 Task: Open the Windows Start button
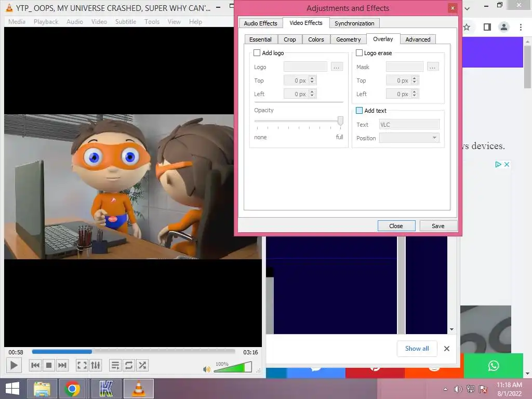12,389
